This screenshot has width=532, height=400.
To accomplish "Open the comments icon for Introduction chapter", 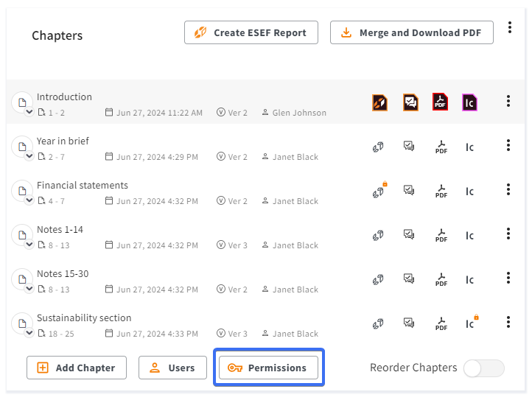I will [x=410, y=102].
